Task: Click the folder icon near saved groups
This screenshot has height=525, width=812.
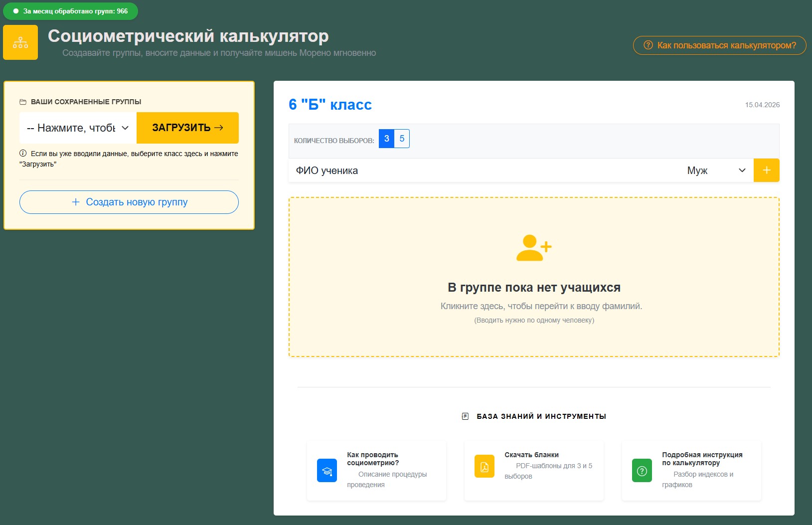Action: pos(23,101)
